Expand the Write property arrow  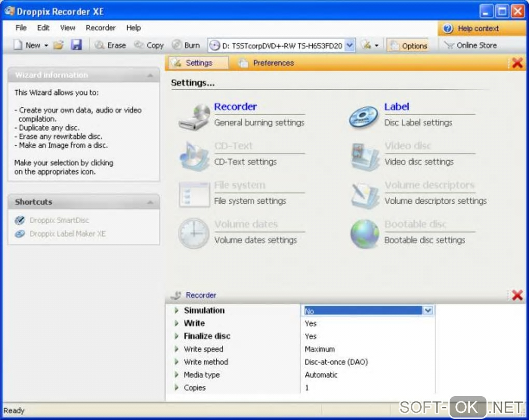tap(176, 323)
